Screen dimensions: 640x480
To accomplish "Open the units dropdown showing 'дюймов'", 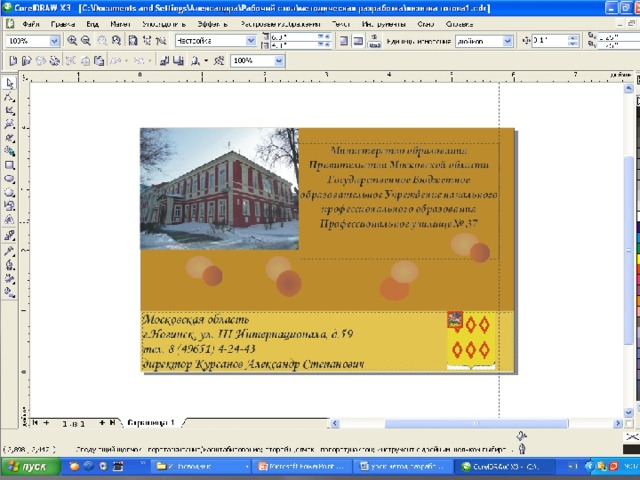I will click(x=507, y=41).
